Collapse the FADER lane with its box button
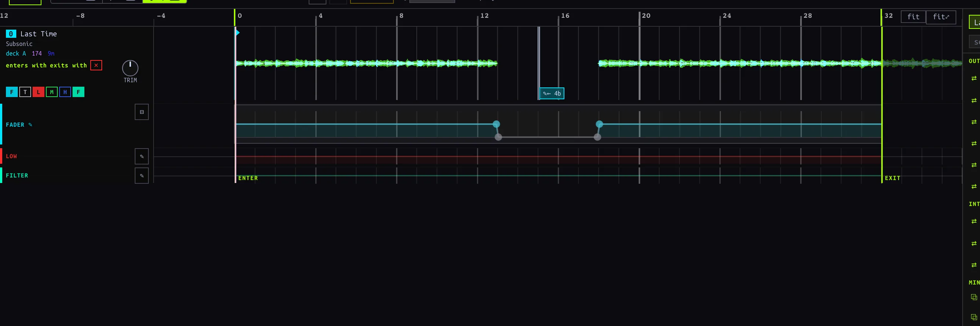The height and width of the screenshot is (326, 980). [x=141, y=112]
